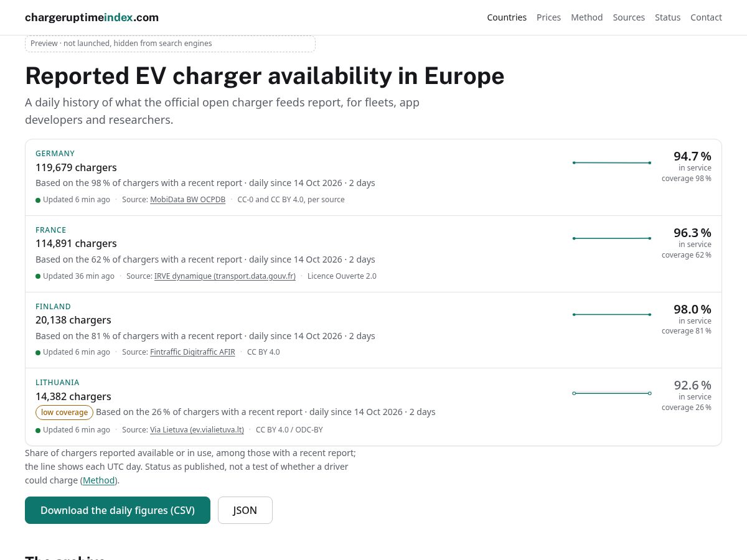
Task: Open Sources in the top navigation
Action: tap(629, 17)
